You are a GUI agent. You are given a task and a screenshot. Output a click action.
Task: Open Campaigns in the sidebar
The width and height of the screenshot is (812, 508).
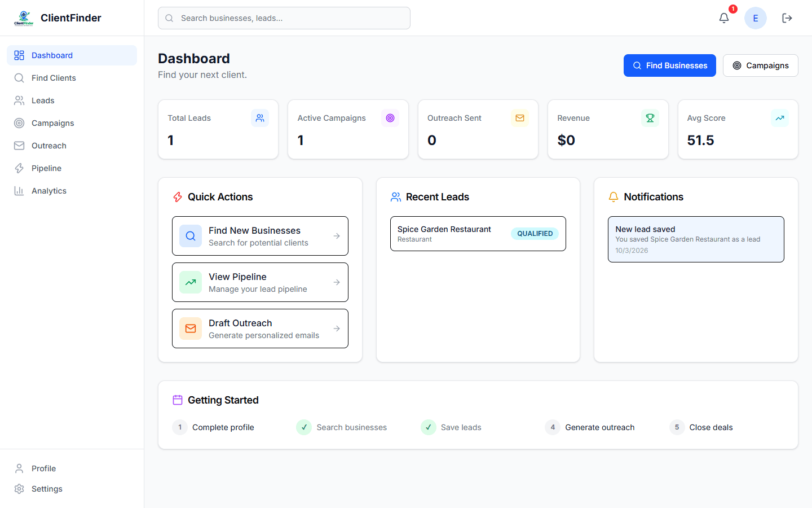pos(72,123)
